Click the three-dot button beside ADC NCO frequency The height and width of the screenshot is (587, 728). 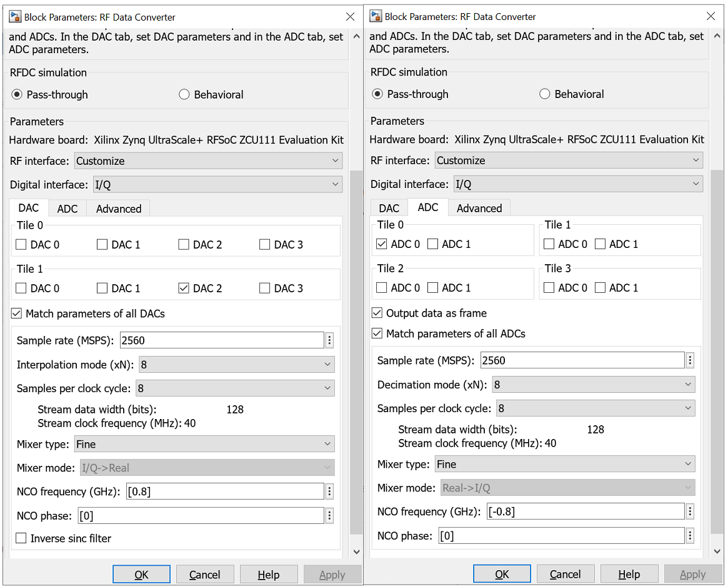[690, 512]
